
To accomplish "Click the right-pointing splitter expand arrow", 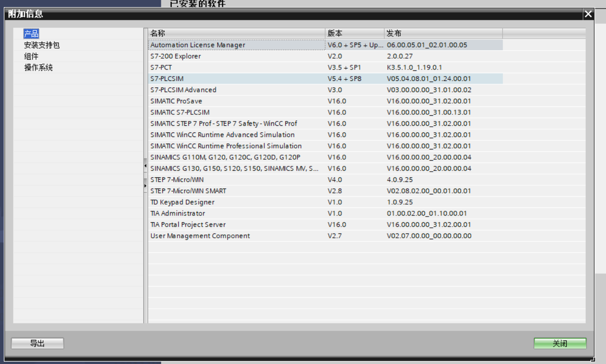I will (x=145, y=186).
